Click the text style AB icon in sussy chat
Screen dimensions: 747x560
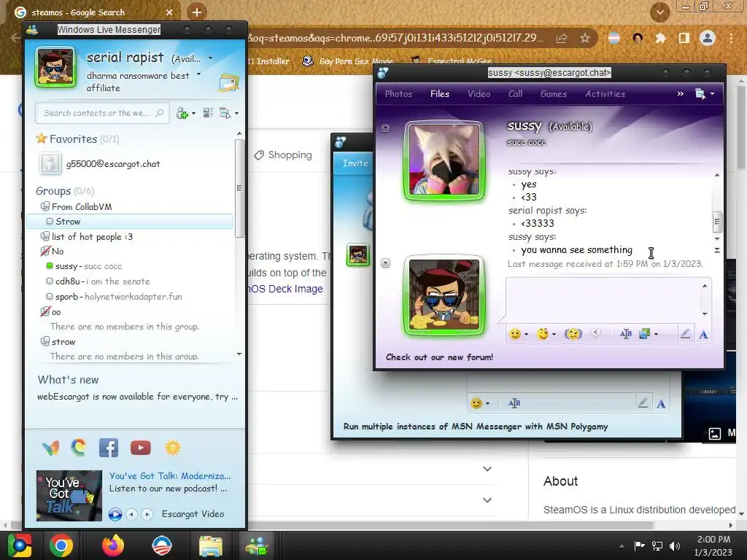625,334
